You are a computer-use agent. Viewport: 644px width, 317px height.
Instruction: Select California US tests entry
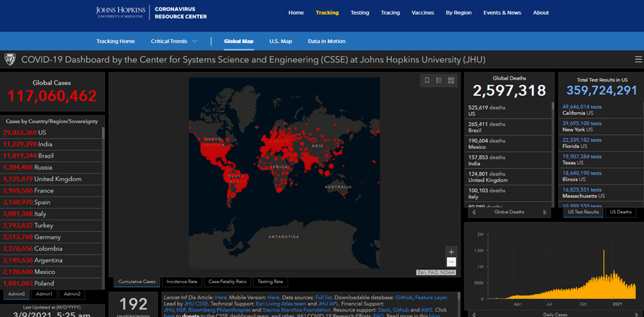(x=600, y=110)
